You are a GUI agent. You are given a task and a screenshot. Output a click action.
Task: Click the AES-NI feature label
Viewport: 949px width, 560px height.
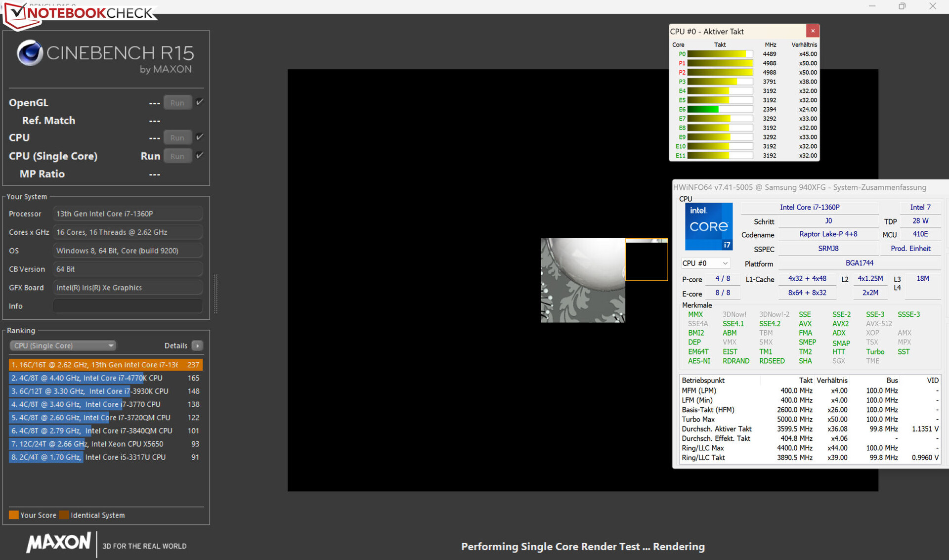coord(699,361)
